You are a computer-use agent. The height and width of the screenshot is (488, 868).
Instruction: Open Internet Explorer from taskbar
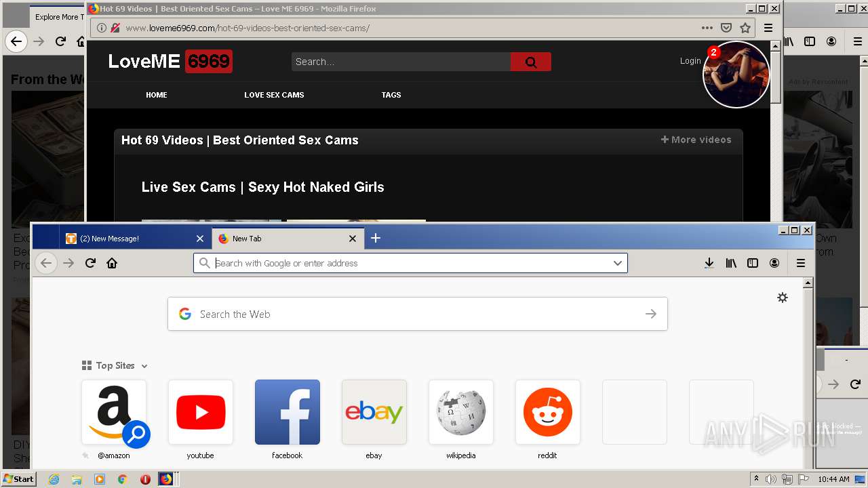pyautogui.click(x=54, y=479)
